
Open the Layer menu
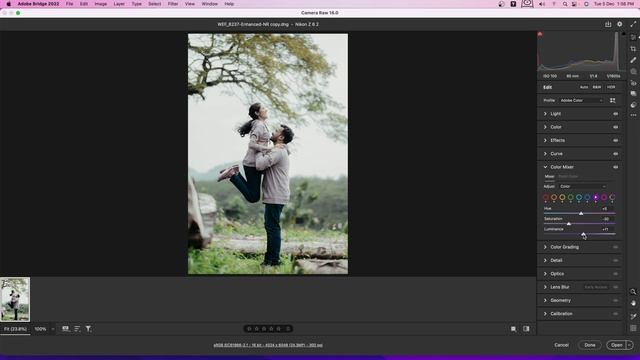[119, 4]
